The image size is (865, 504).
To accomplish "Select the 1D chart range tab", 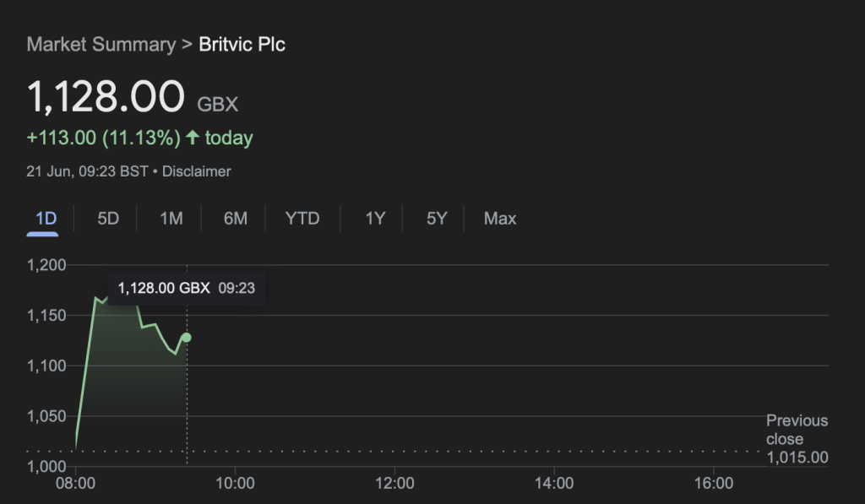I will click(x=46, y=219).
